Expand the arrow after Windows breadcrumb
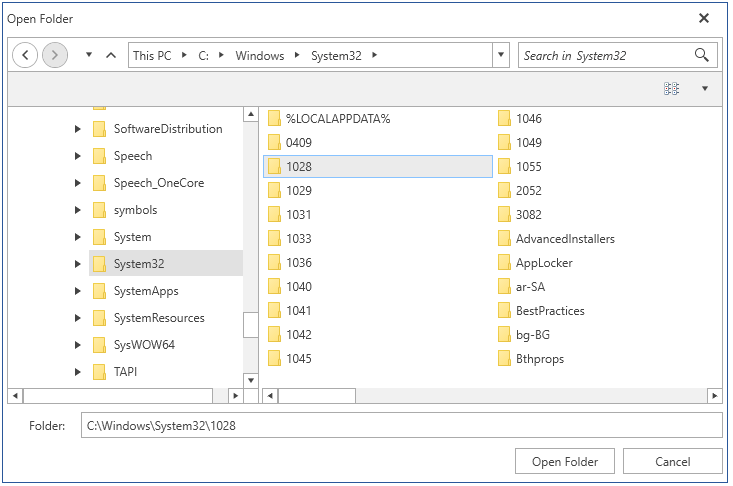 [x=297, y=55]
